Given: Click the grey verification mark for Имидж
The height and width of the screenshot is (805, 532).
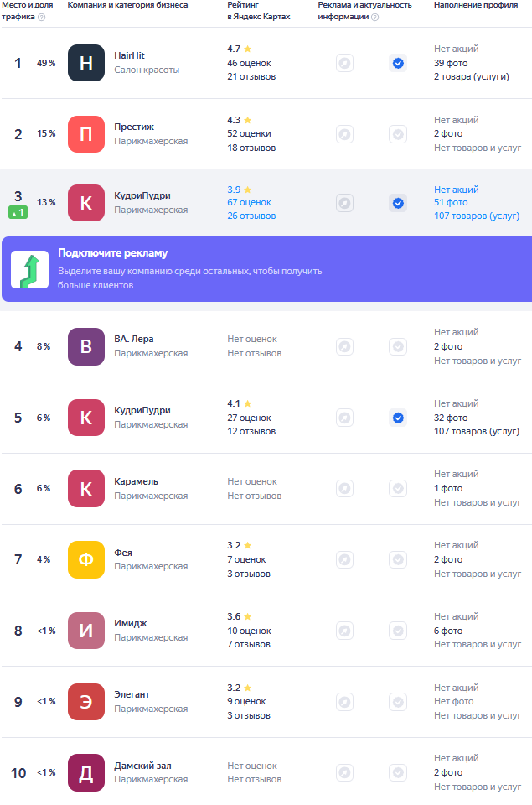Looking at the screenshot, I should [x=398, y=631].
